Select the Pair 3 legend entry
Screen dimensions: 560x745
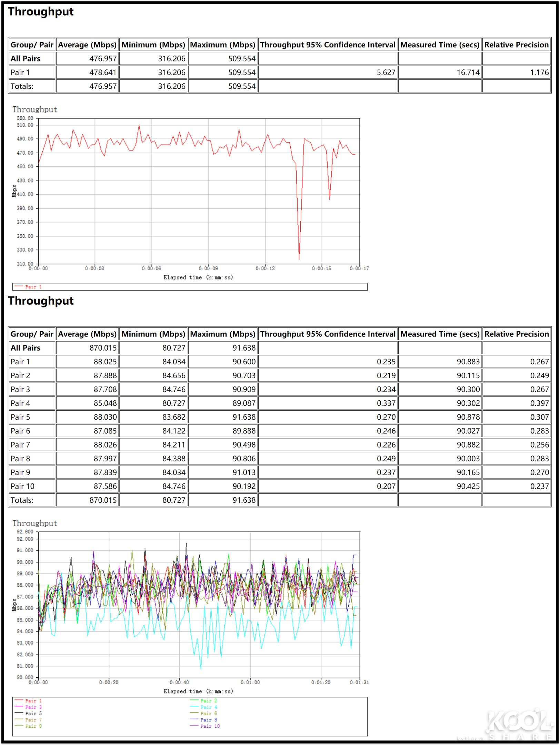(x=28, y=707)
